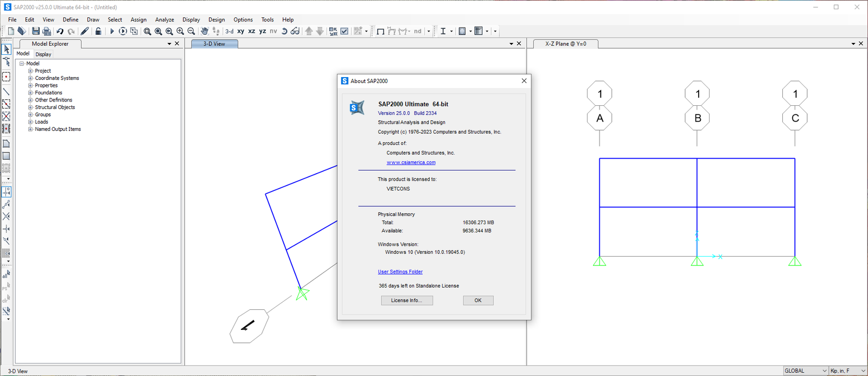Open the I-section frame design dropdown arrow

[x=451, y=31]
